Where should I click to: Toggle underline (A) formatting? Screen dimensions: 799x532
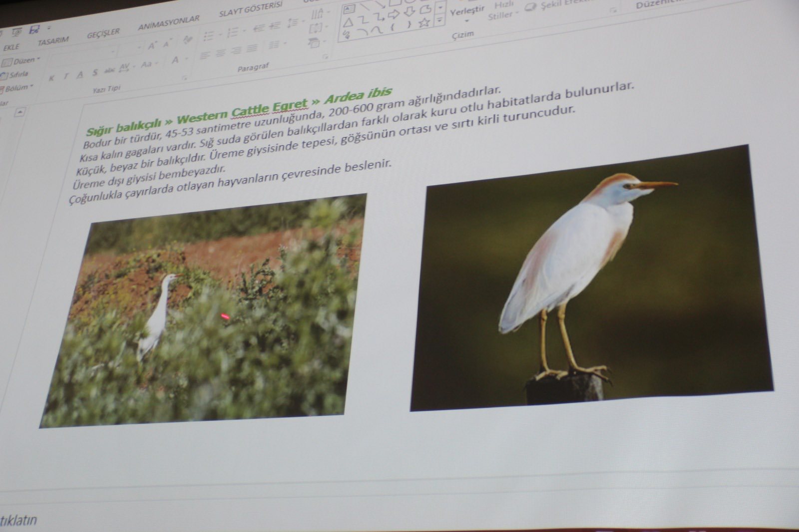(80, 75)
